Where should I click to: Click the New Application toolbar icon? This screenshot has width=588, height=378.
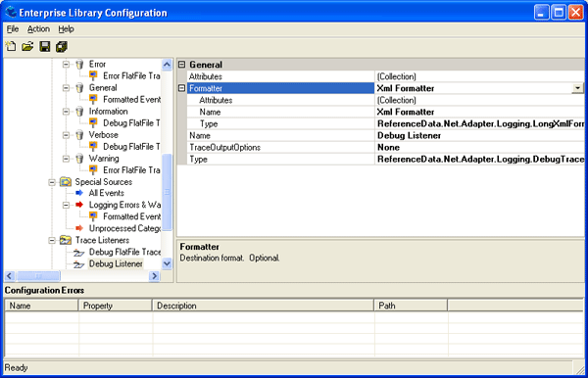pos(11,46)
